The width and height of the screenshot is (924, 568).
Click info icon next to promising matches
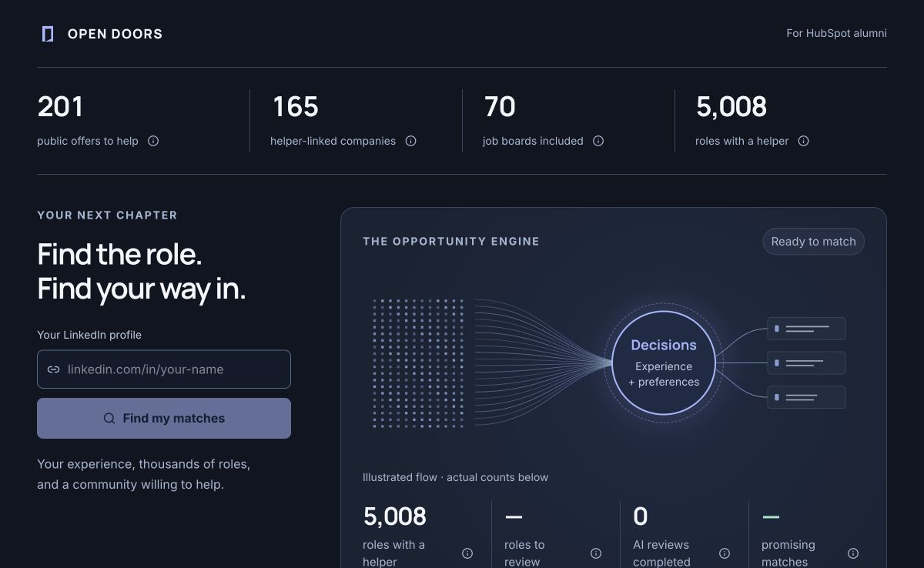click(853, 553)
